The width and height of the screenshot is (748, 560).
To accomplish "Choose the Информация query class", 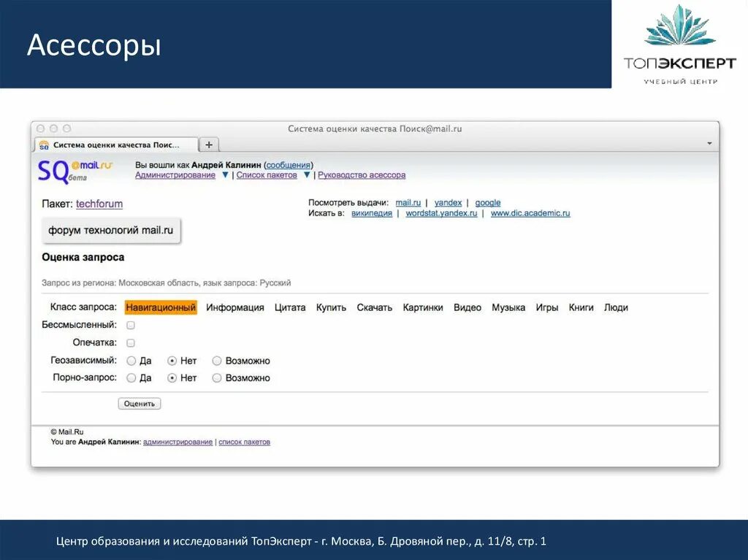I will pyautogui.click(x=235, y=307).
